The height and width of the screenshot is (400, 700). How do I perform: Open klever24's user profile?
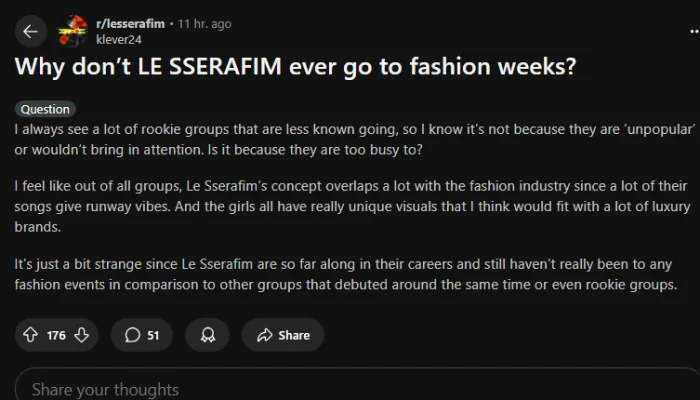[116, 39]
